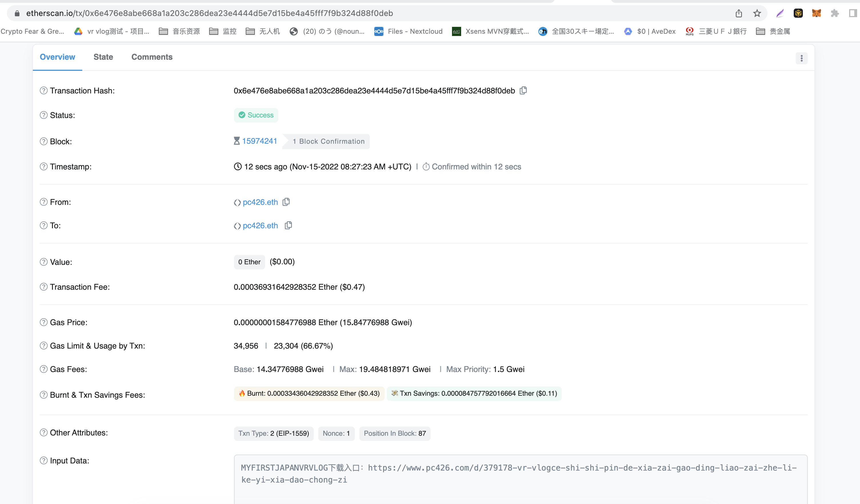
Task: Click the To help icon
Action: (44, 225)
